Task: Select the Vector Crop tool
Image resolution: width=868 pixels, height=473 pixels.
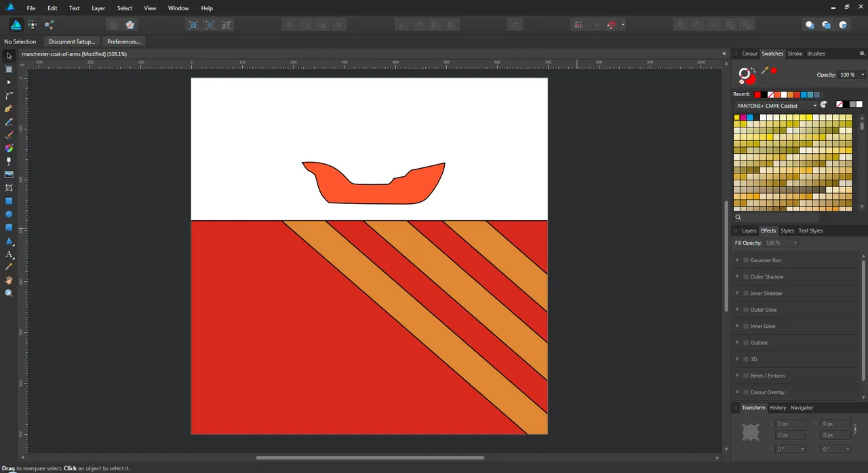Action: (x=9, y=188)
